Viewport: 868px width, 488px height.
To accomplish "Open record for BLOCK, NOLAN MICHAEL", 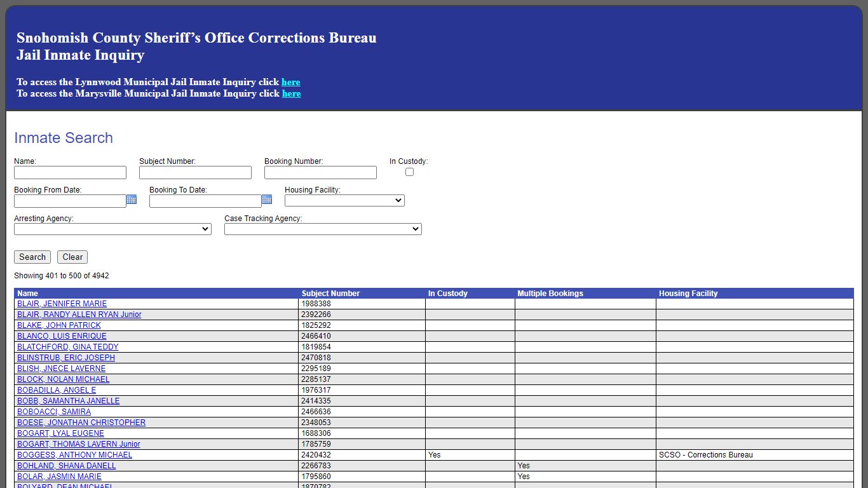I will point(63,379).
